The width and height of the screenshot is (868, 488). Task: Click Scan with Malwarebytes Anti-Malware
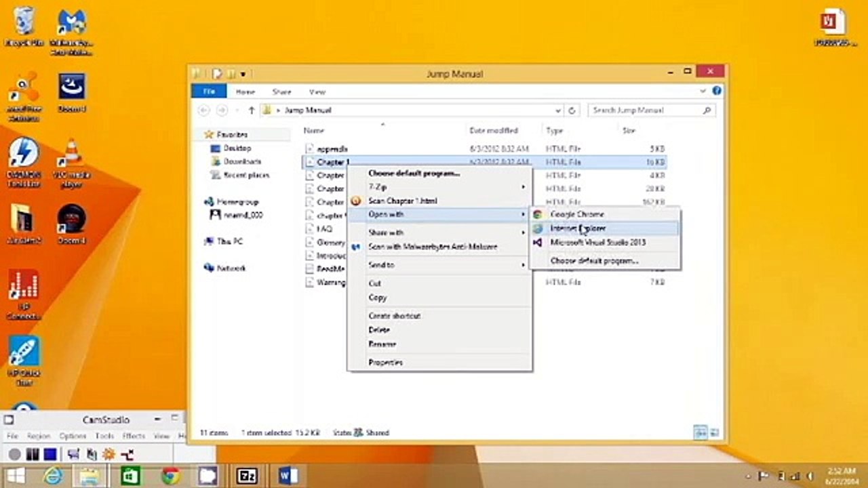coord(439,247)
